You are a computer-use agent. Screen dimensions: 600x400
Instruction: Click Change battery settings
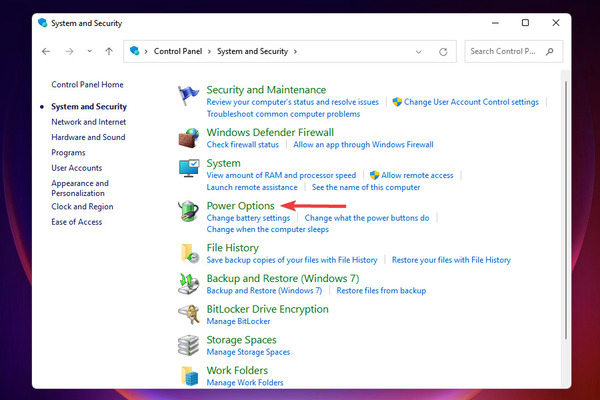(x=248, y=218)
